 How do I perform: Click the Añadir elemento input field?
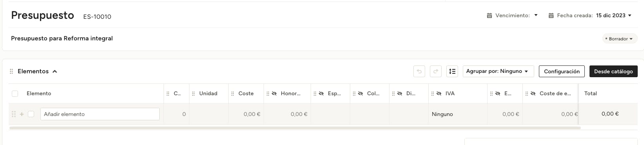[100, 114]
